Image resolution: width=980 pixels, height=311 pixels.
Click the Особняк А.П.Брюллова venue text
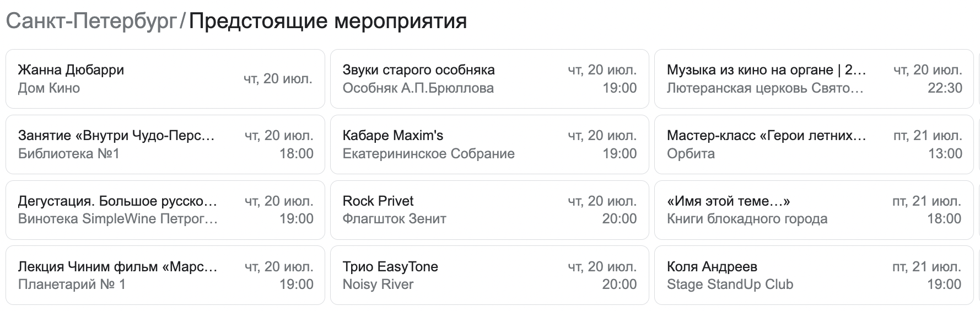418,88
